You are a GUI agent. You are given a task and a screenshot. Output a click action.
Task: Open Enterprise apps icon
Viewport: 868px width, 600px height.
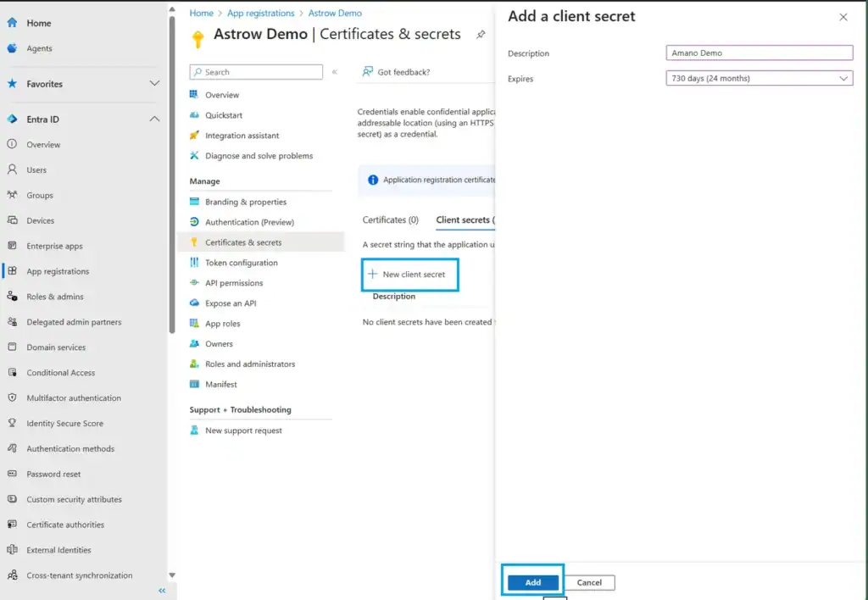(x=12, y=246)
